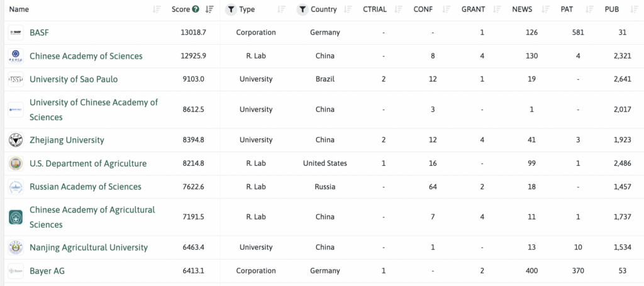Open the Russian Academy of Sciences link

point(86,187)
